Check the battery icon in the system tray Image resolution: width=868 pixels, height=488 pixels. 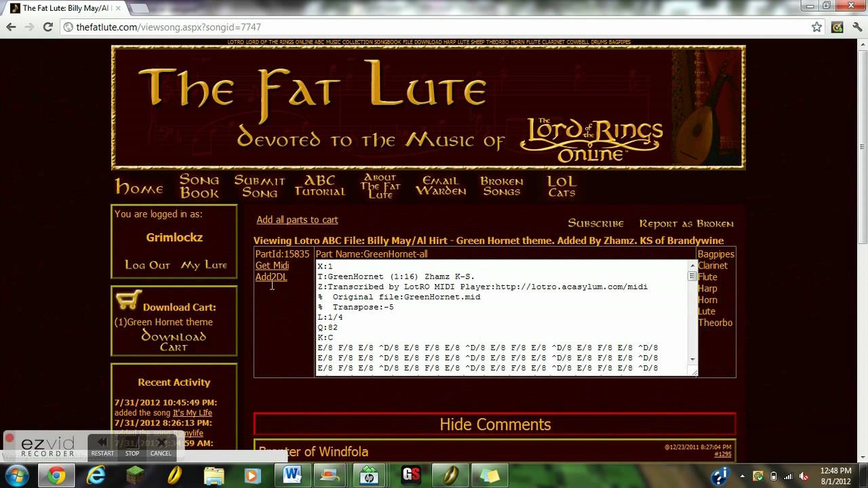(x=774, y=476)
